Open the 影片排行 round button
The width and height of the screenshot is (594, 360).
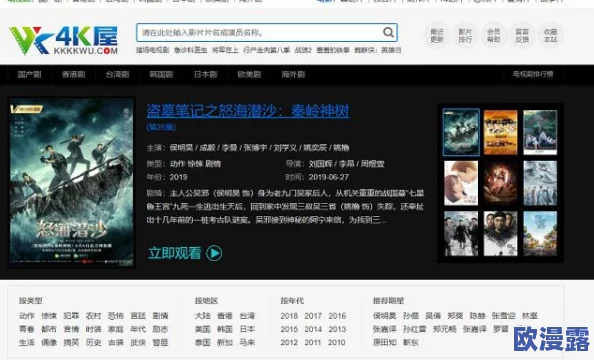pyautogui.click(x=465, y=35)
